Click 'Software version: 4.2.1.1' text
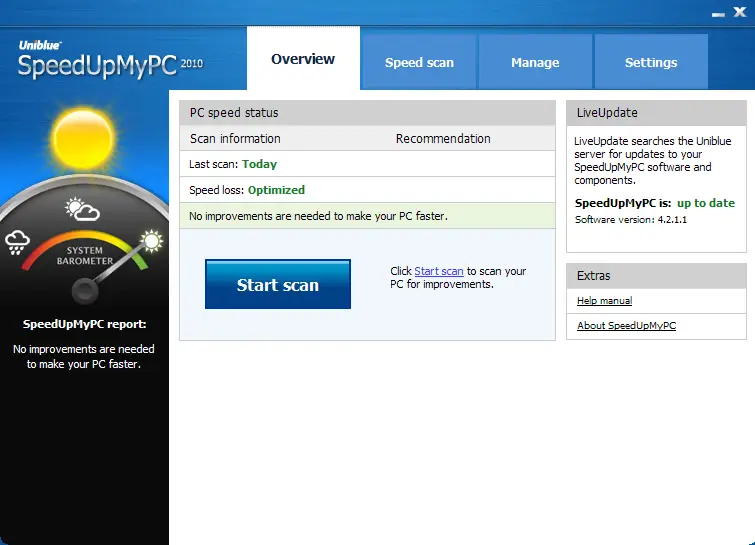Screen dimensions: 755x545 pyautogui.click(x=631, y=220)
